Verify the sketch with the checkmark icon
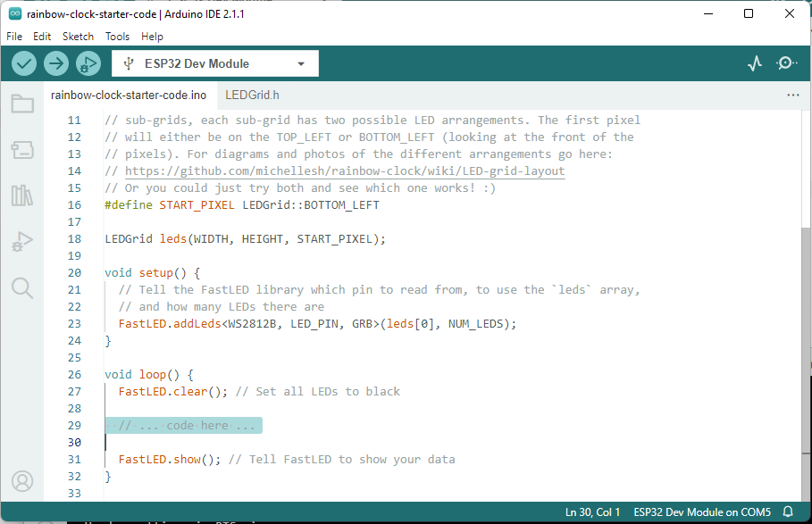 23,63
